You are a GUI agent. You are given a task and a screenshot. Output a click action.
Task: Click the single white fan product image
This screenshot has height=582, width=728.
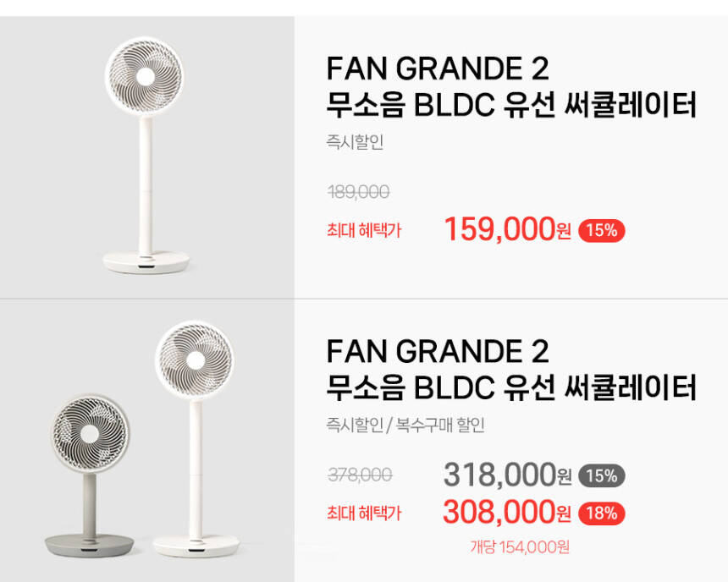pos(146,156)
